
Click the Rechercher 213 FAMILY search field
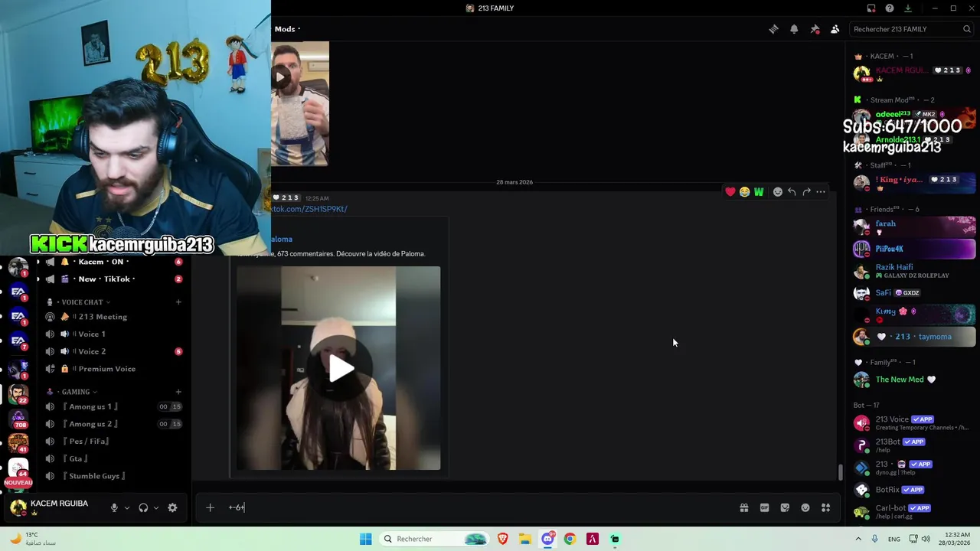(x=912, y=29)
